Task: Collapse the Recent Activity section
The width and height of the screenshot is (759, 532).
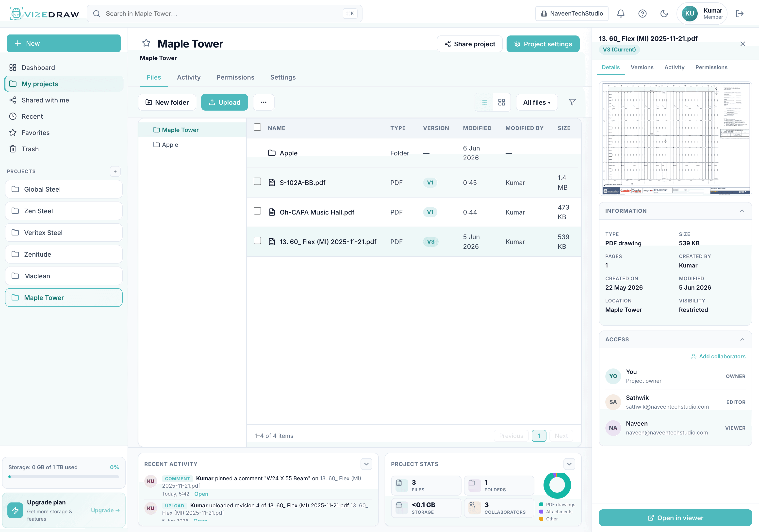Action: [366, 464]
